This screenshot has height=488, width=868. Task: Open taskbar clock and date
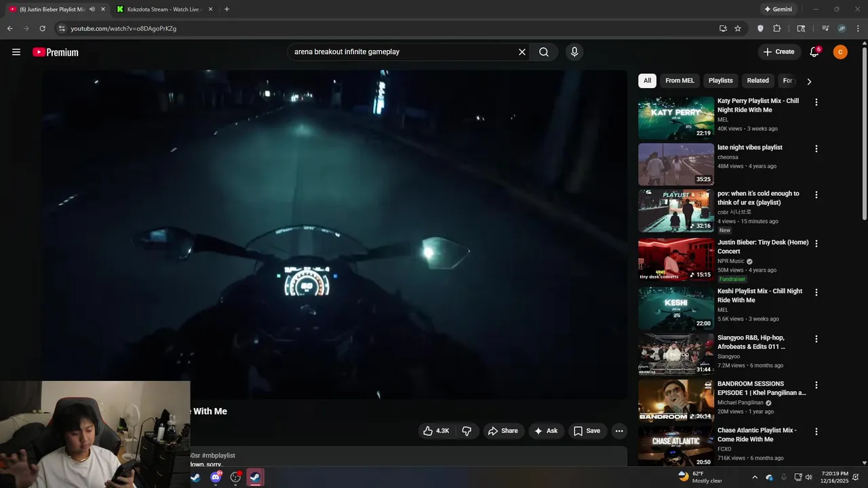[834, 477]
